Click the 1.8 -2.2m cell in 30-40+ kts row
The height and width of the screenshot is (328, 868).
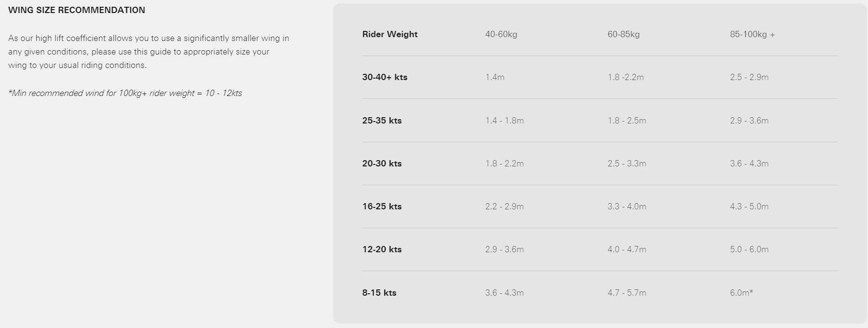pyautogui.click(x=625, y=77)
